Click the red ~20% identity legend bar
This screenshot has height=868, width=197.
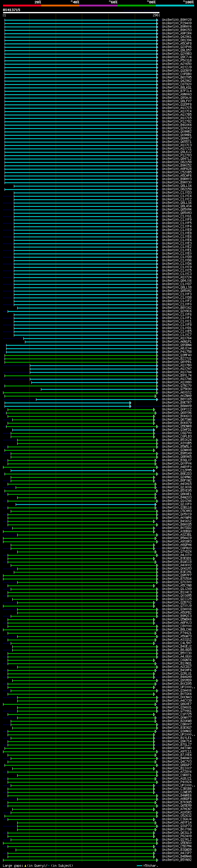22,6
